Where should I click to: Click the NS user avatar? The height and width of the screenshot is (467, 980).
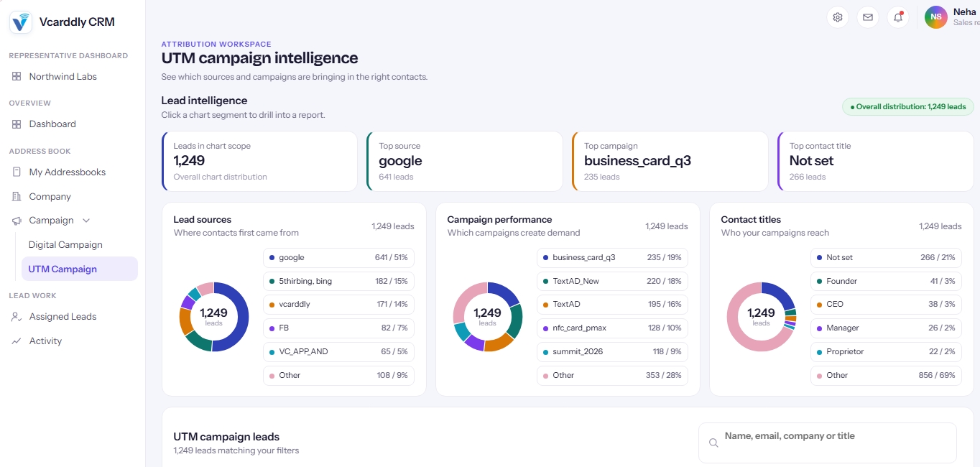(936, 17)
